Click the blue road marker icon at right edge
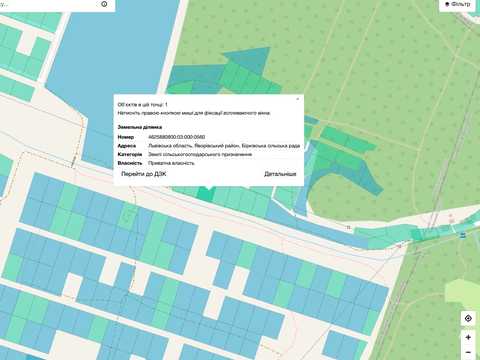The width and height of the screenshot is (480, 360). [463, 236]
